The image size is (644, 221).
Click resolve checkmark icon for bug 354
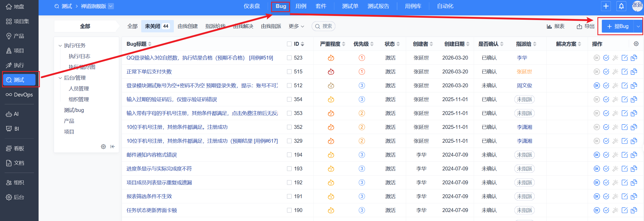pos(606,99)
